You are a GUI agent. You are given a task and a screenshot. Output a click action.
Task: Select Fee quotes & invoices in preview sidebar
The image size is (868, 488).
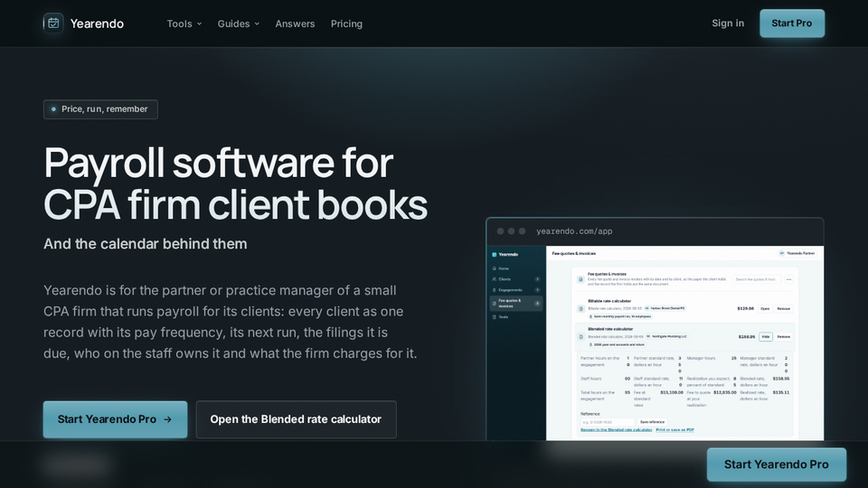click(516, 304)
